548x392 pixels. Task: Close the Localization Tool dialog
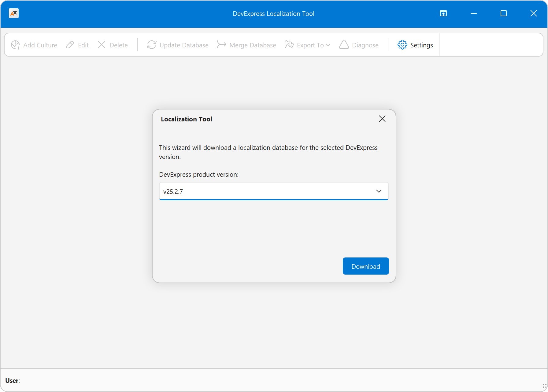click(x=382, y=119)
